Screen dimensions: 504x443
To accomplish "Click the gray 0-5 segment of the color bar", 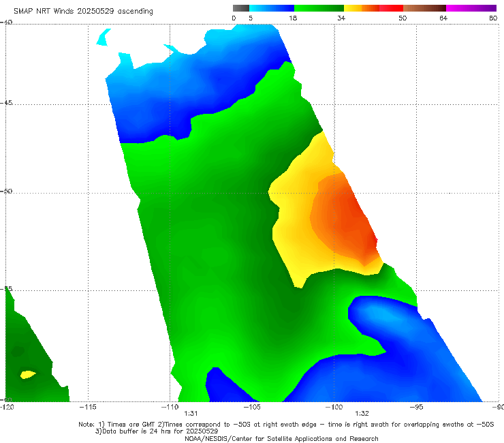I will coord(241,8).
